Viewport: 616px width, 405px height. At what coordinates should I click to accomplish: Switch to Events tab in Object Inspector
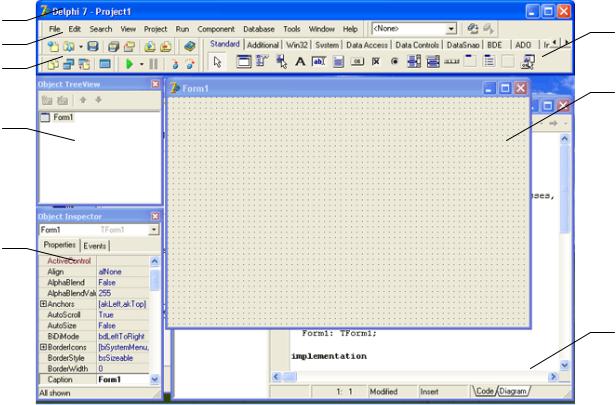[95, 246]
